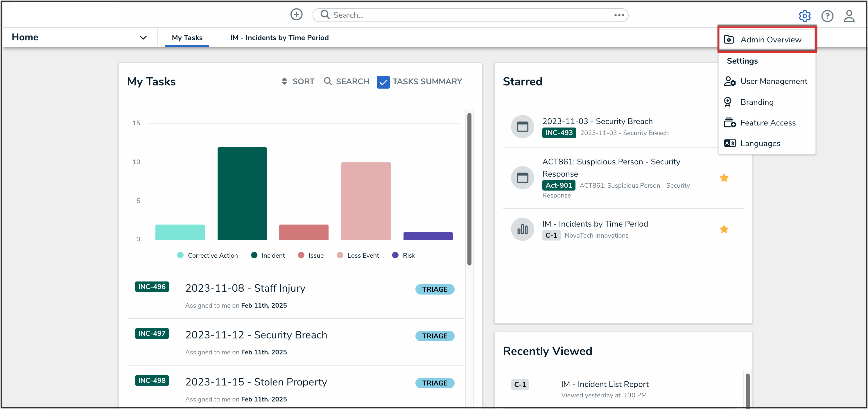The width and height of the screenshot is (868, 409).
Task: Open the more options menu beside search
Action: pyautogui.click(x=619, y=15)
